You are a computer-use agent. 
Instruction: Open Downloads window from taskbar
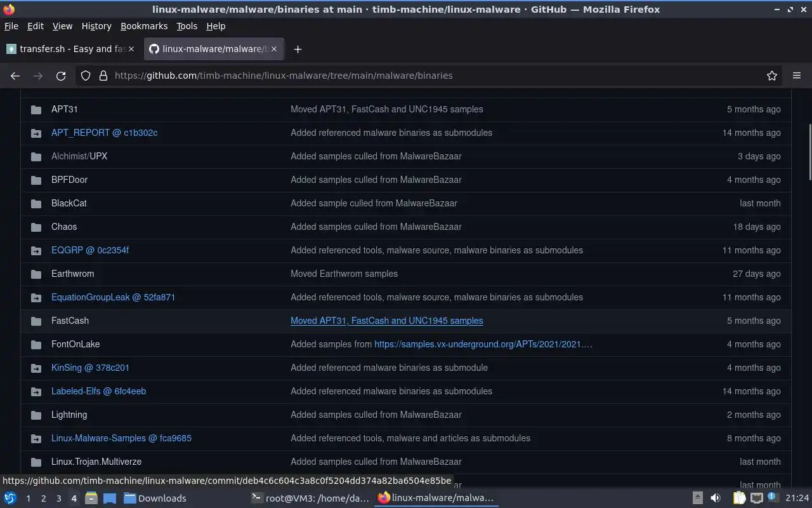[x=155, y=498]
